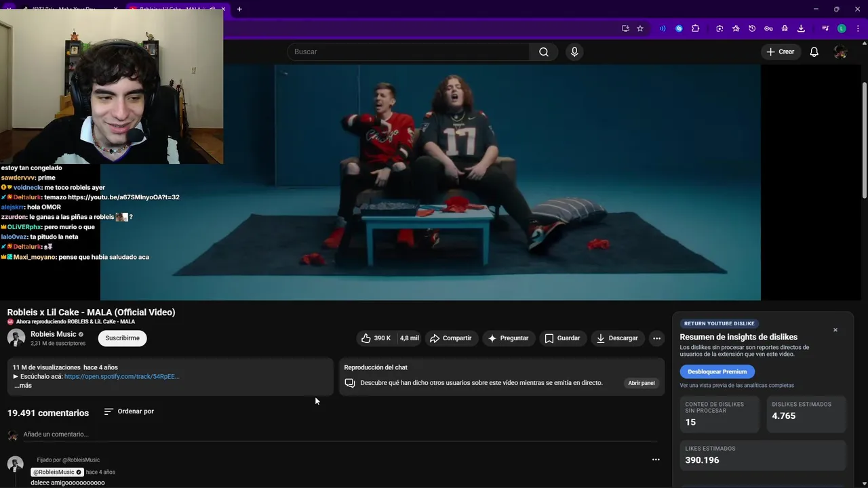This screenshot has width=868, height=488.
Task: Click the Preguntar button
Action: click(x=509, y=338)
